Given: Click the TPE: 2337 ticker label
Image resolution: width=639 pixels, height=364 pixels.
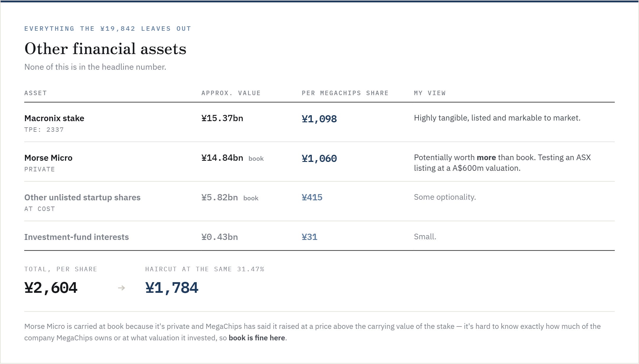Looking at the screenshot, I should (x=44, y=130).
